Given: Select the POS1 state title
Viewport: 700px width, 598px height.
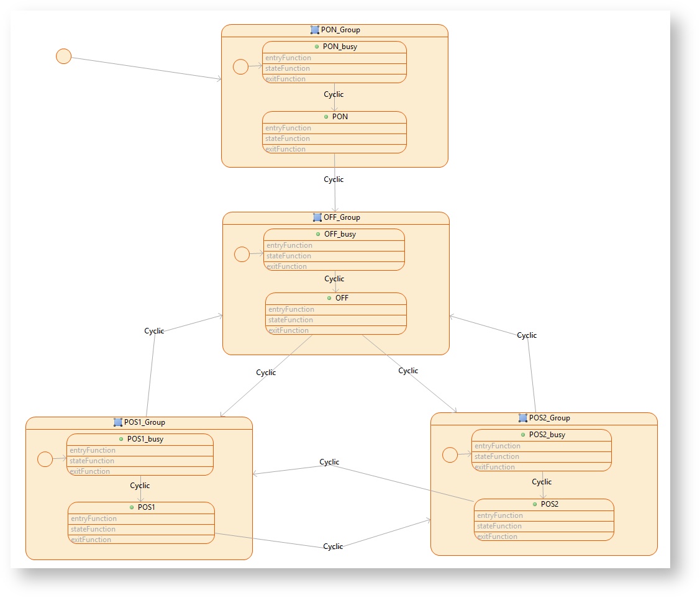Looking at the screenshot, I should click(146, 507).
